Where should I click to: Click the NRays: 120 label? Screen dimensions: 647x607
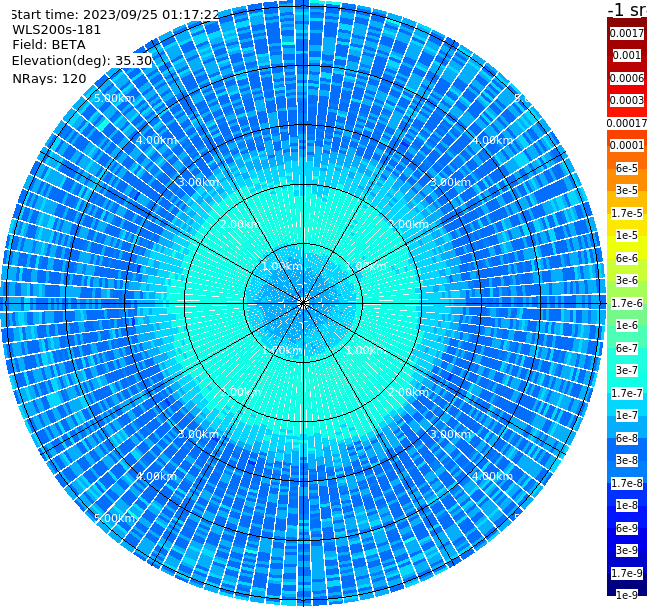[x=49, y=78]
